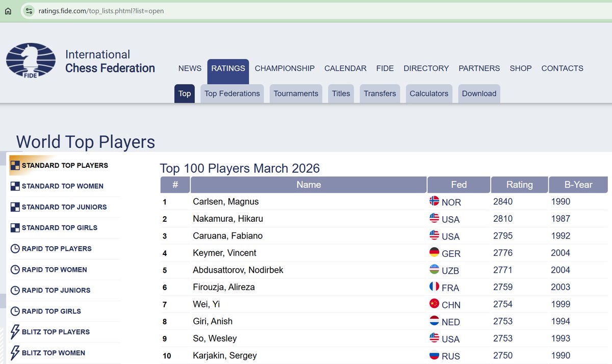Click the browser home icon
Viewport: 612px width, 364px height.
(8, 11)
